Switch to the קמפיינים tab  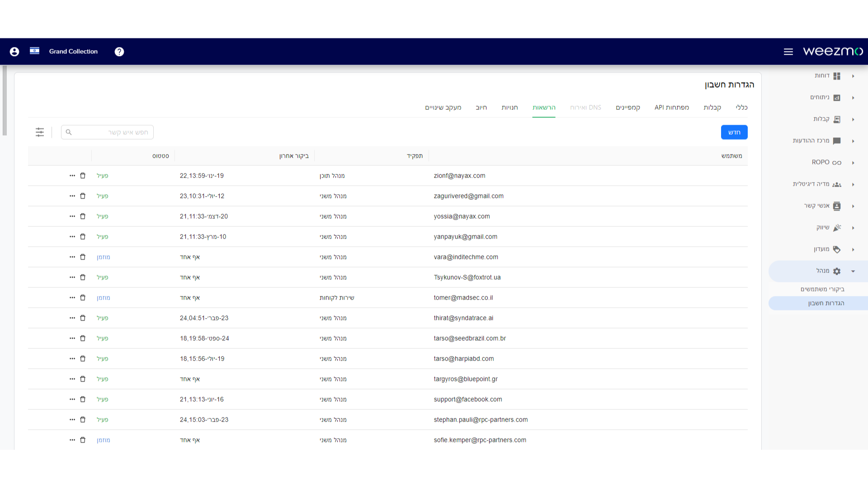628,108
